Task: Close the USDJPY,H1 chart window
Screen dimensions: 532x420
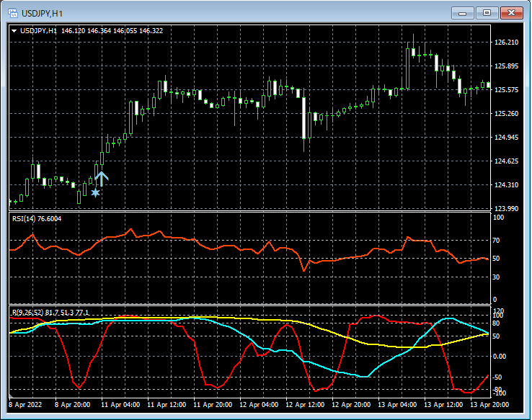Action: pyautogui.click(x=513, y=13)
